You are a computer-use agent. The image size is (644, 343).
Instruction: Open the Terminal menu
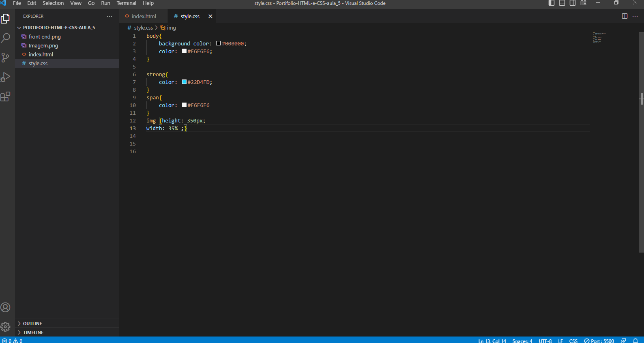click(127, 3)
